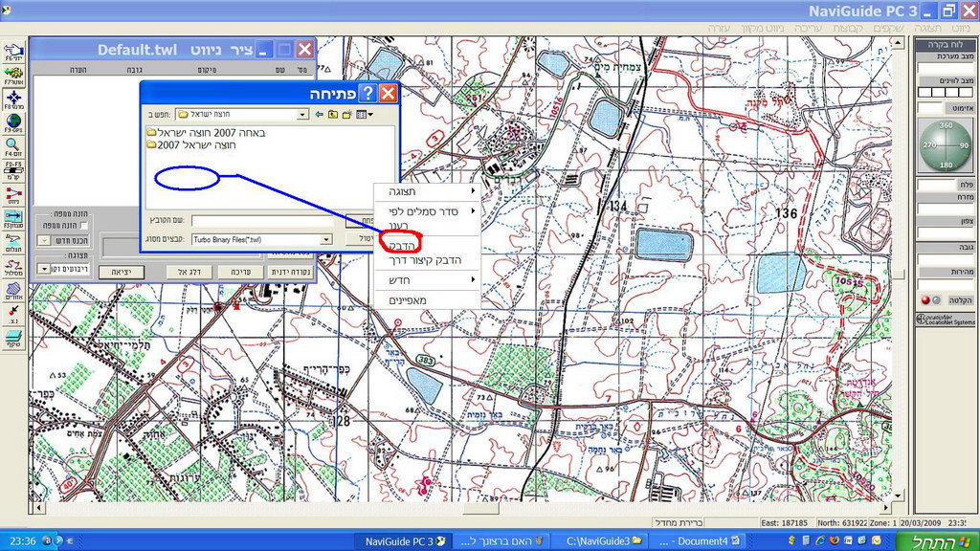This screenshot has height=551, width=980.
Task: Click the compass dial in the control panel
Action: (x=945, y=145)
